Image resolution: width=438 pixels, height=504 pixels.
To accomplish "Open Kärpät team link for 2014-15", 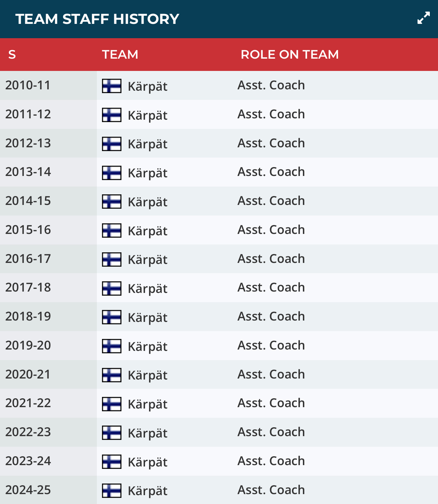I will click(147, 202).
